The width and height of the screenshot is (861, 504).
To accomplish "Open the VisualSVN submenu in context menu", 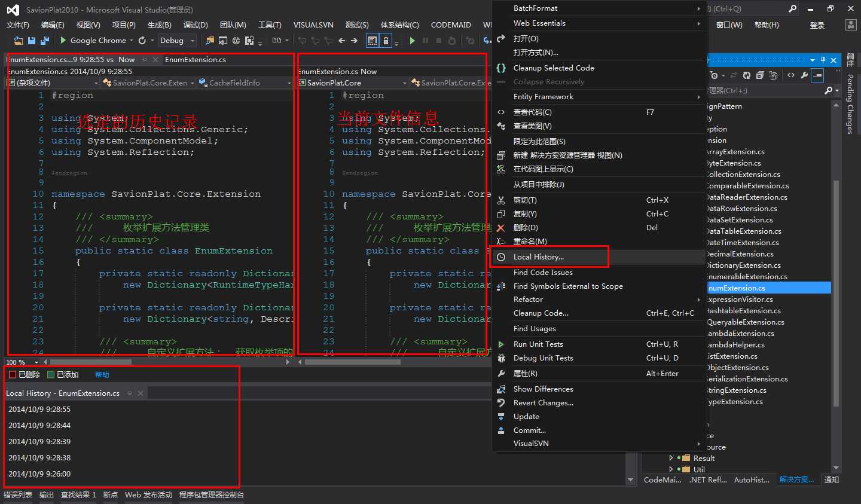I will [x=598, y=444].
